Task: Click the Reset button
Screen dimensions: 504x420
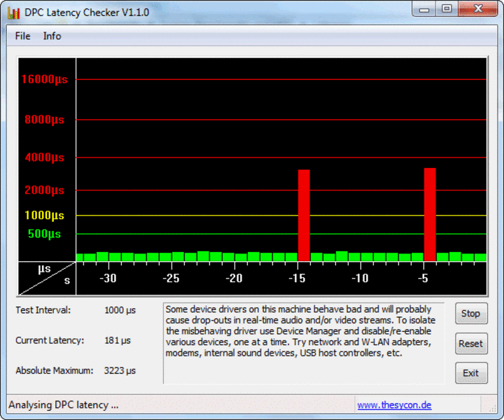Action: [471, 344]
